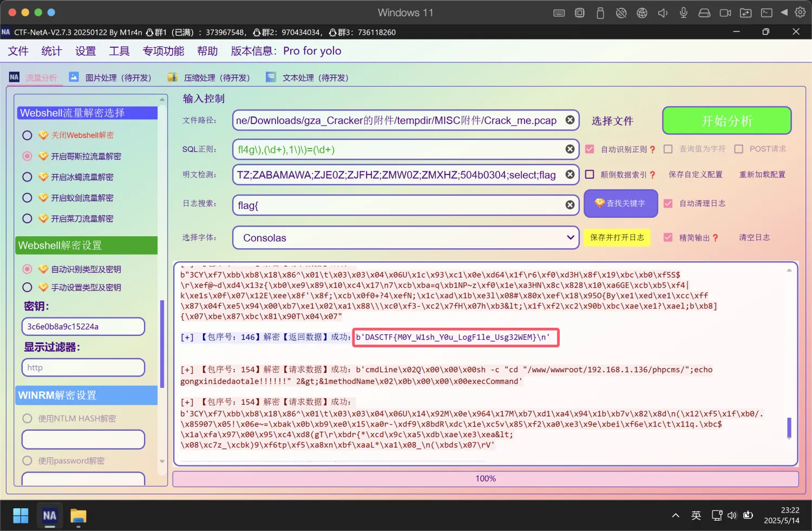This screenshot has height=531, width=812.
Task: Select 开启冰蝎流量解密 radio option
Action: pos(27,177)
